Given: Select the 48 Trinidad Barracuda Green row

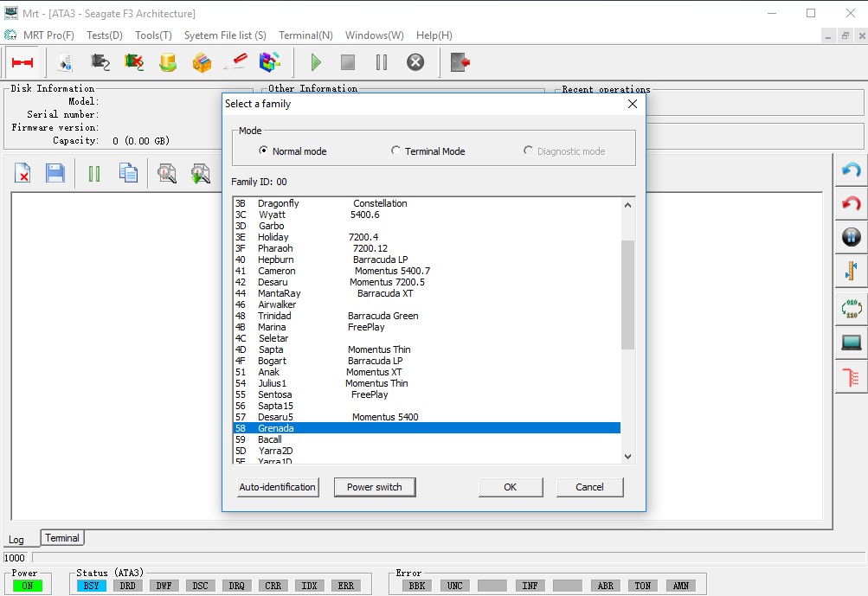Looking at the screenshot, I should point(427,316).
